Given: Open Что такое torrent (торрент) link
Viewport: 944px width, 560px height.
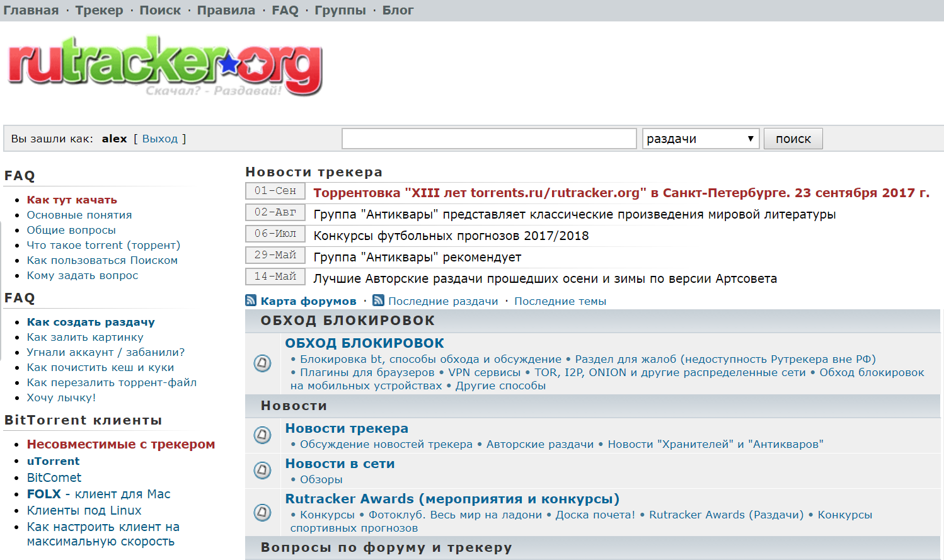Looking at the screenshot, I should click(103, 245).
